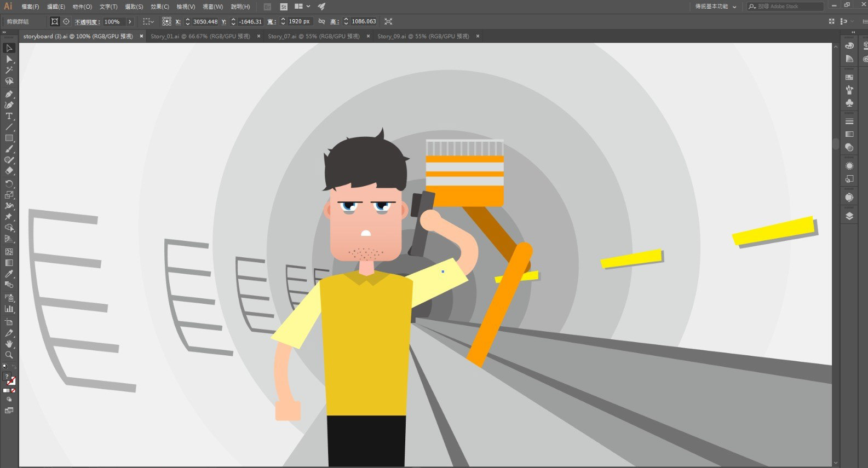Select the Direct Selection tool
The width and height of the screenshot is (868, 468).
pyautogui.click(x=9, y=59)
